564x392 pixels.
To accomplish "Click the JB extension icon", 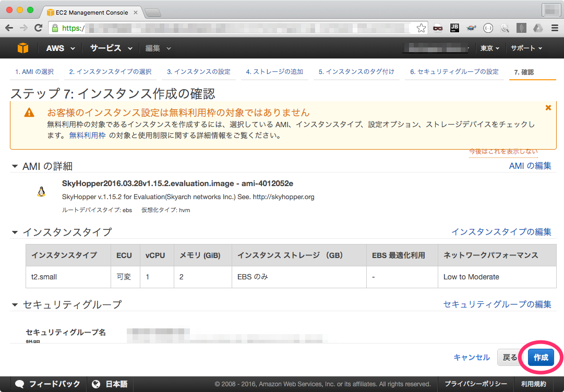I will click(x=454, y=28).
